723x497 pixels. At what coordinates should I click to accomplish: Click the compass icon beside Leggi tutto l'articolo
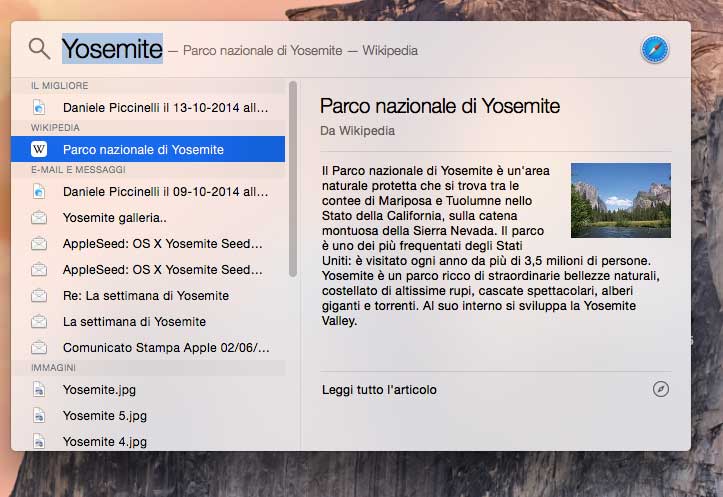[x=660, y=389]
